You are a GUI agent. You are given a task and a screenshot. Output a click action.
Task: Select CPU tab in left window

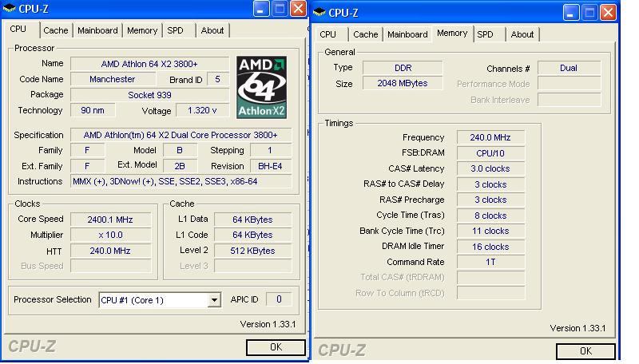[x=18, y=30]
